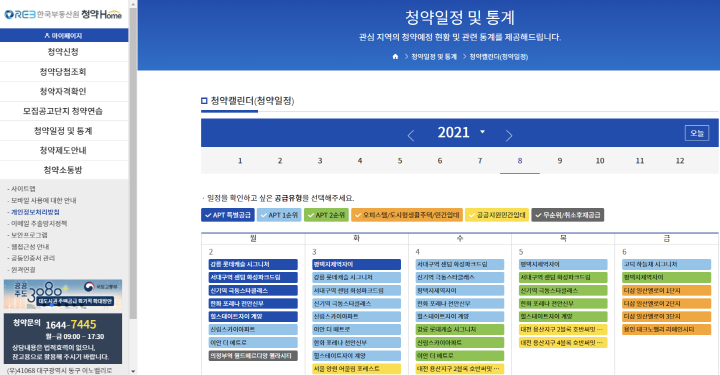Click the 공동인증서 관리 link
Viewport: 720px width, 375px height.
(33, 258)
